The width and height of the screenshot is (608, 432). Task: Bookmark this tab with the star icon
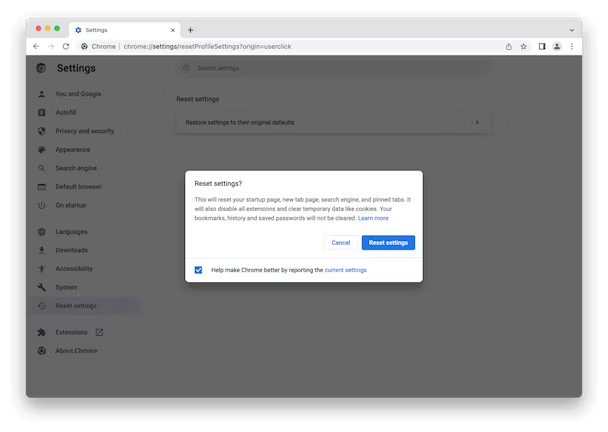pyautogui.click(x=523, y=47)
